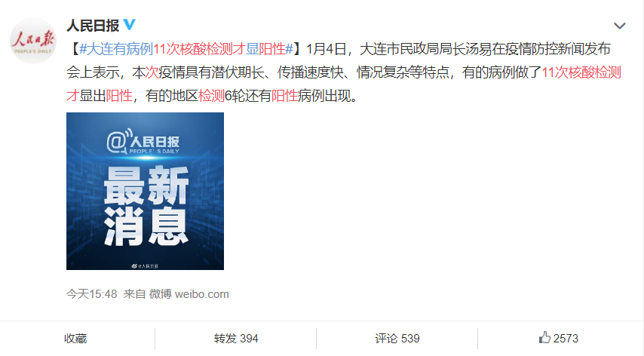This screenshot has height=356, width=644.
Task: Open the 人民日报 round avatar
Action: pyautogui.click(x=33, y=41)
